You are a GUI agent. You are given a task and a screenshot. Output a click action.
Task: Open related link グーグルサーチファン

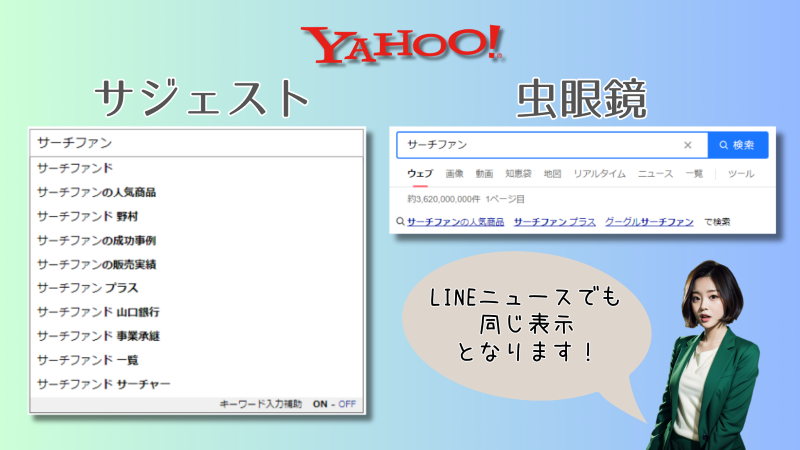(x=649, y=222)
